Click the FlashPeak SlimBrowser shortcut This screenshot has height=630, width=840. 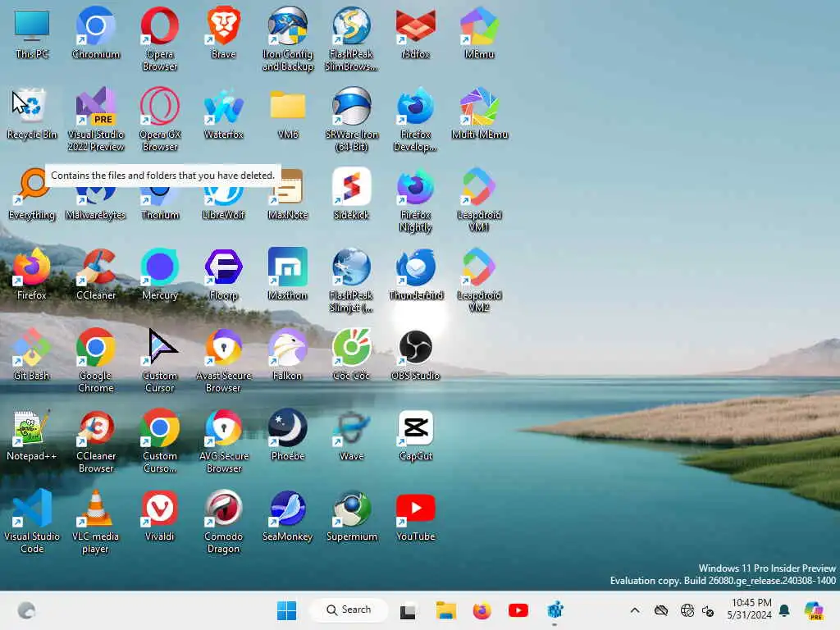click(351, 39)
